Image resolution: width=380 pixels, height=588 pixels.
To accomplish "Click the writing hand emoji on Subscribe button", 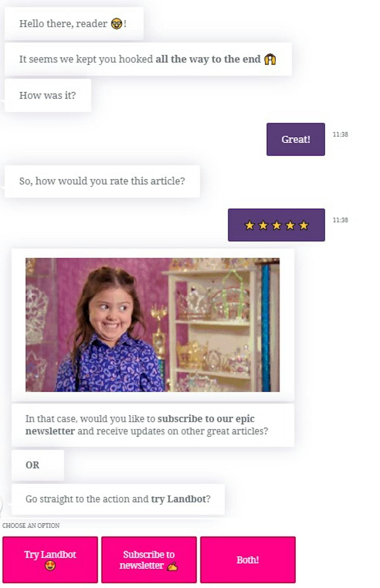I will coord(172,566).
